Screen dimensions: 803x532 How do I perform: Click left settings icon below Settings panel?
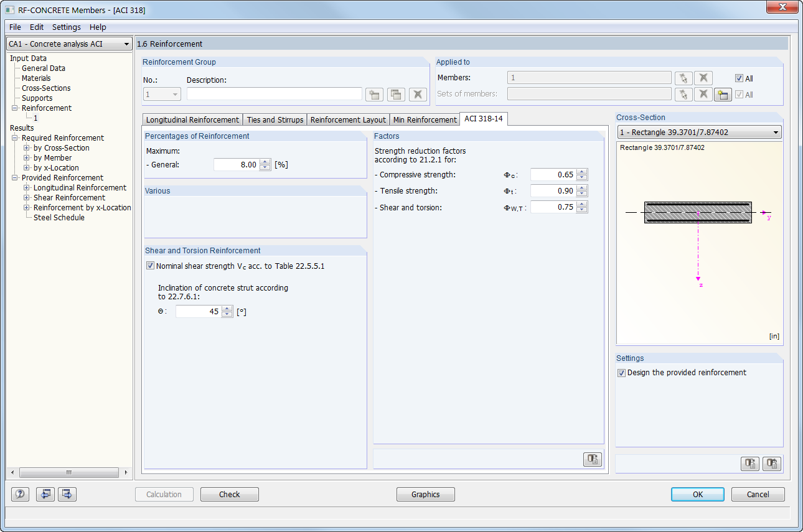pos(750,464)
